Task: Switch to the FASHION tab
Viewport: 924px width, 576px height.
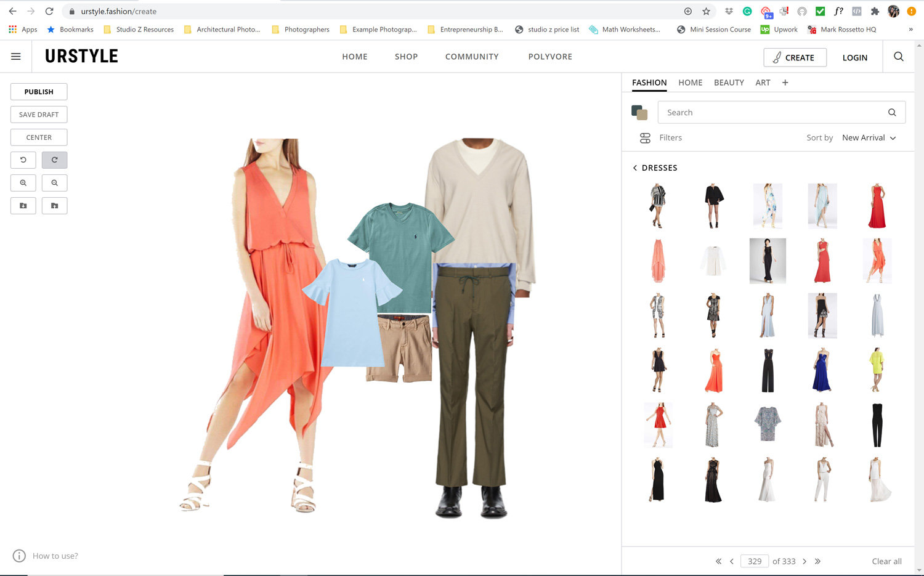Action: pos(649,83)
